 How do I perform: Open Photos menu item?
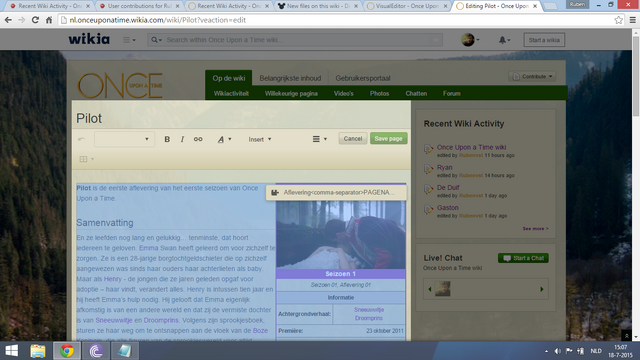[379, 93]
